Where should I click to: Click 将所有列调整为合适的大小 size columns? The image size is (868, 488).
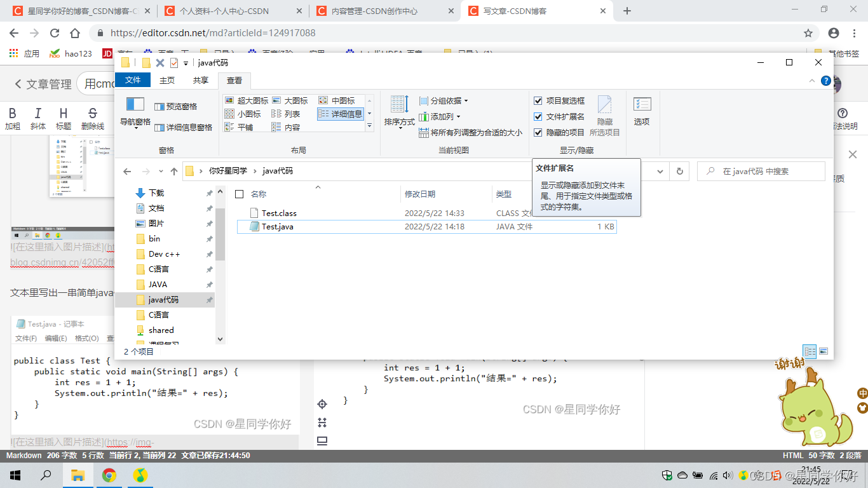coord(470,132)
